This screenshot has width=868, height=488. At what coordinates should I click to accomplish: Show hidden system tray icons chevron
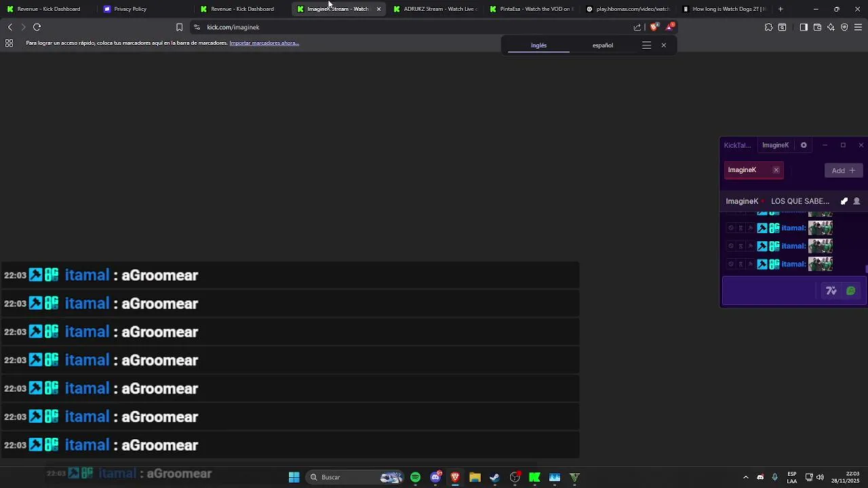tap(746, 477)
